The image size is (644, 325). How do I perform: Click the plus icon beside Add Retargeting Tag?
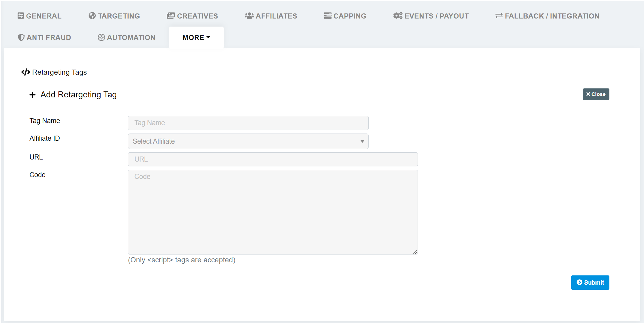[x=33, y=95]
